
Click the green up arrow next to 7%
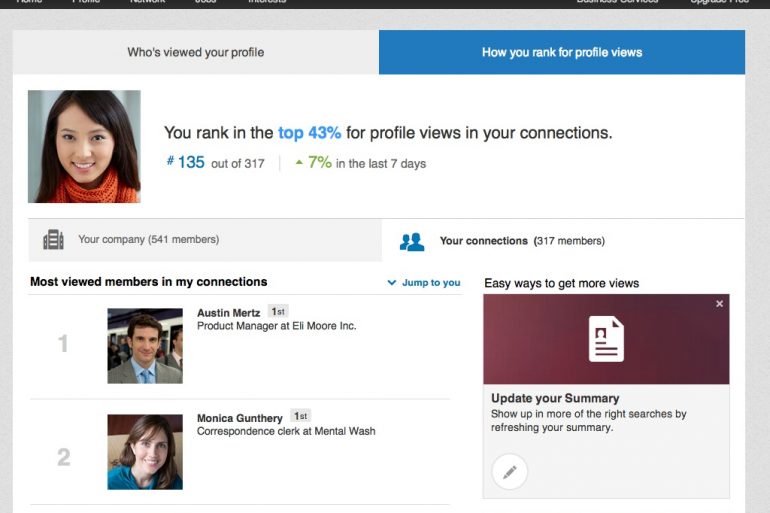coord(299,163)
